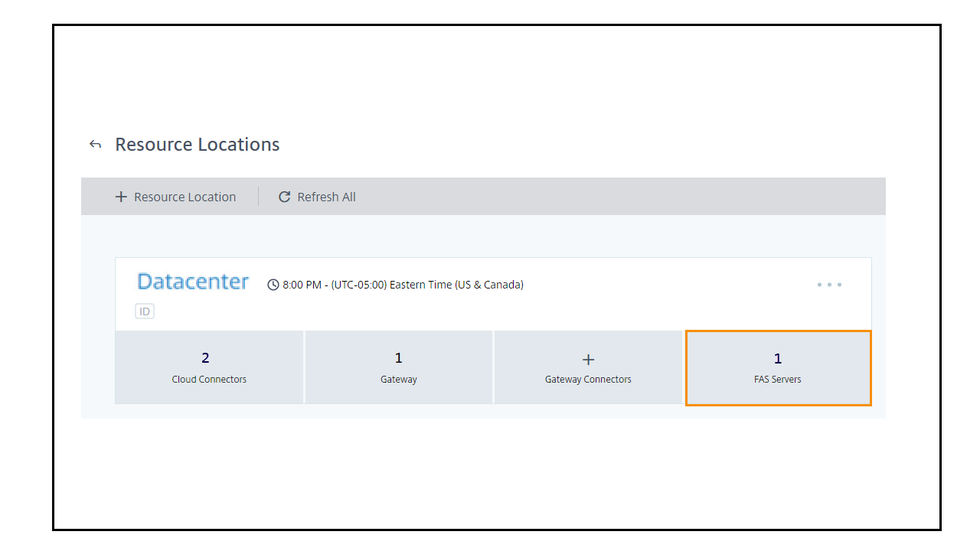Select the FAS Servers label

(x=778, y=380)
